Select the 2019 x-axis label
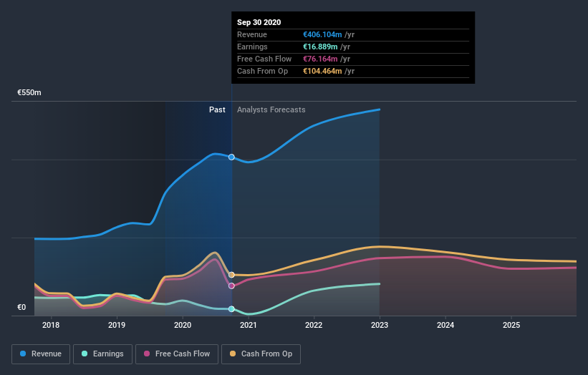Image resolution: width=588 pixels, height=375 pixels. click(117, 325)
